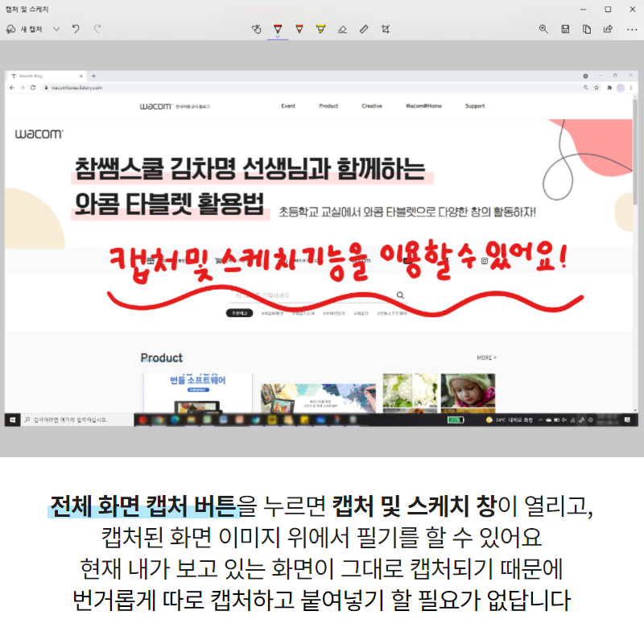Select the red ballpoint pen tool
The image size is (644, 644).
[278, 29]
